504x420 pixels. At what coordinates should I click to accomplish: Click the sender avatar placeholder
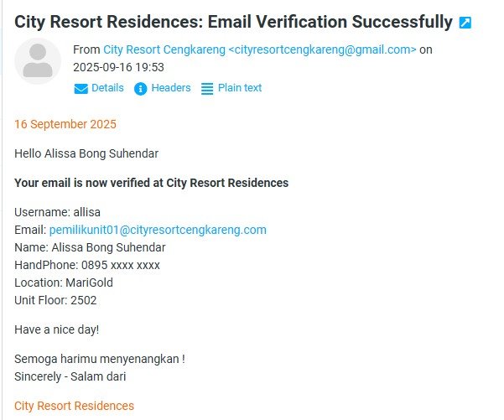click(x=38, y=61)
